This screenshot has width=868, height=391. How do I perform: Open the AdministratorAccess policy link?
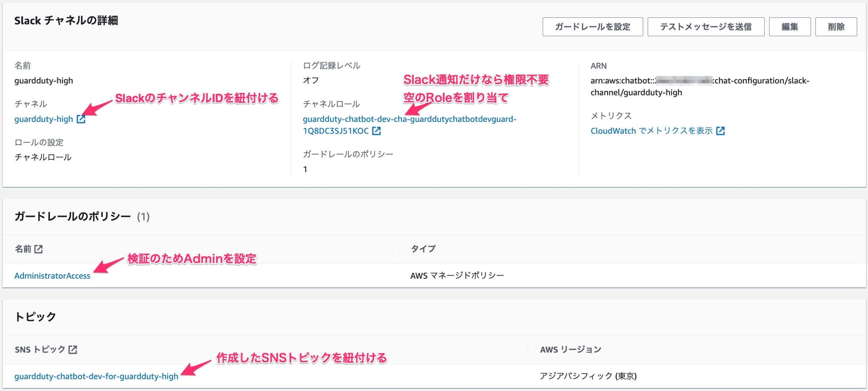52,276
